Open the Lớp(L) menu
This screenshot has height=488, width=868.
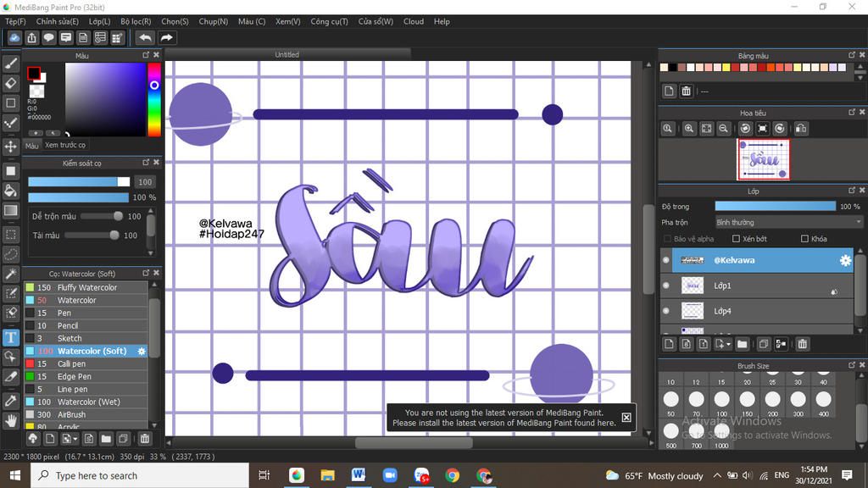coord(100,21)
